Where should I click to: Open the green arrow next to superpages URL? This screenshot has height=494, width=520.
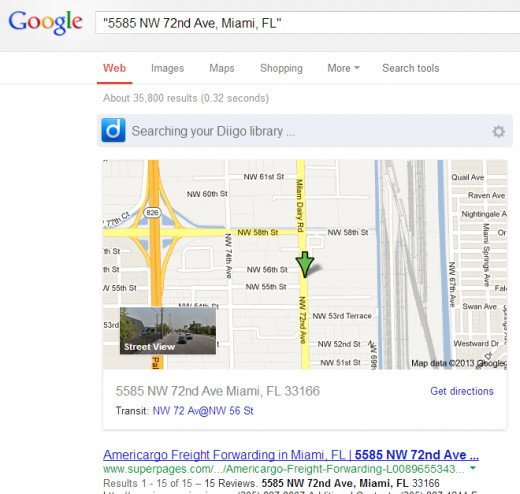coord(472,468)
